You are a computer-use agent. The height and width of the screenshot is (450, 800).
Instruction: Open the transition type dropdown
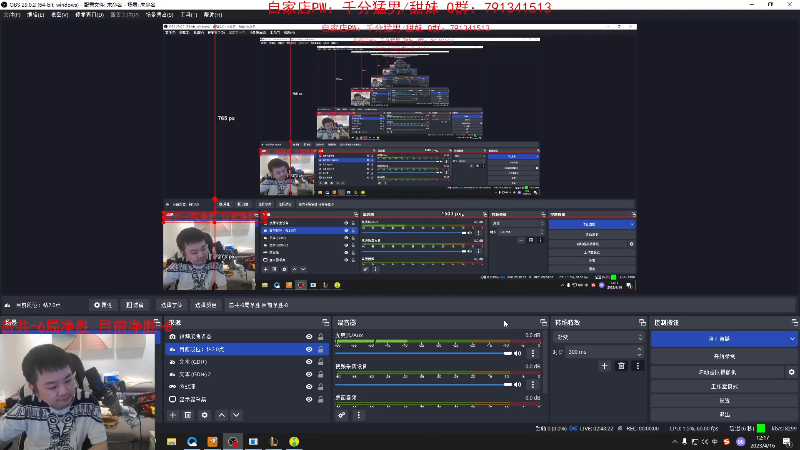pyautogui.click(x=599, y=338)
